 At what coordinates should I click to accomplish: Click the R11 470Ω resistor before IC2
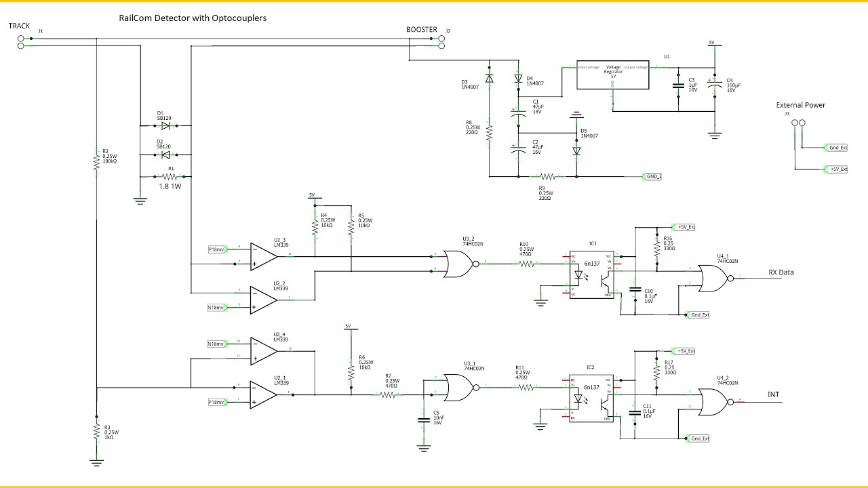click(526, 388)
